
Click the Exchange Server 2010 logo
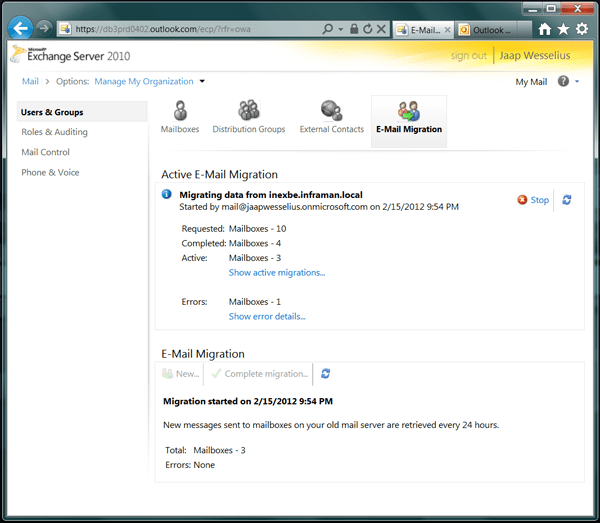(71, 55)
